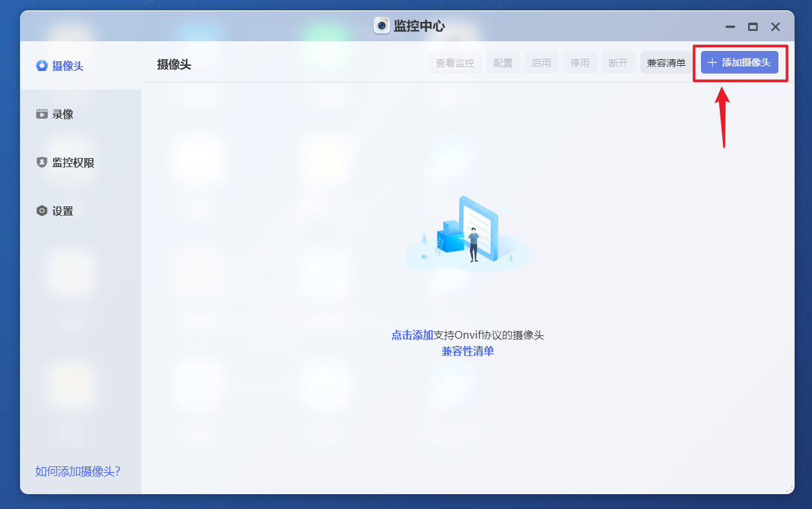Click the 断开 disconnect button
Screen dimensions: 812x509
[618, 62]
